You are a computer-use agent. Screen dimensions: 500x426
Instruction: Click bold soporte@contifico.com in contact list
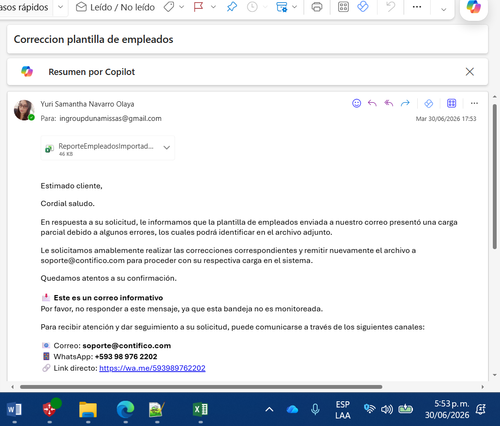tap(127, 346)
